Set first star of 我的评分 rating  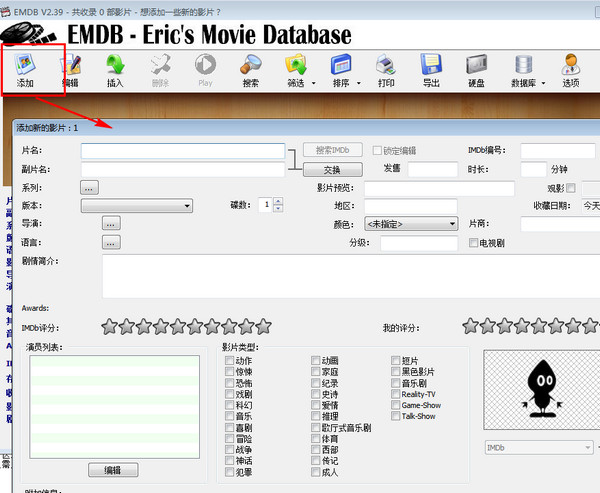pyautogui.click(x=470, y=326)
